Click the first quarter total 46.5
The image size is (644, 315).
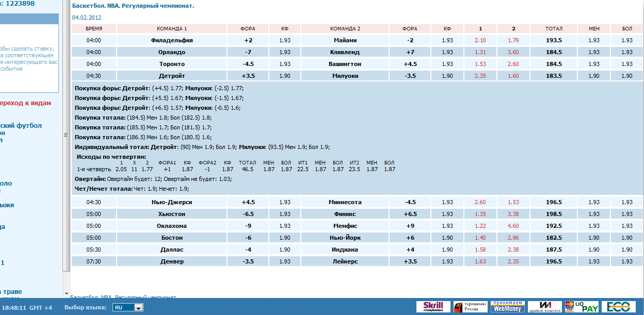(x=248, y=169)
